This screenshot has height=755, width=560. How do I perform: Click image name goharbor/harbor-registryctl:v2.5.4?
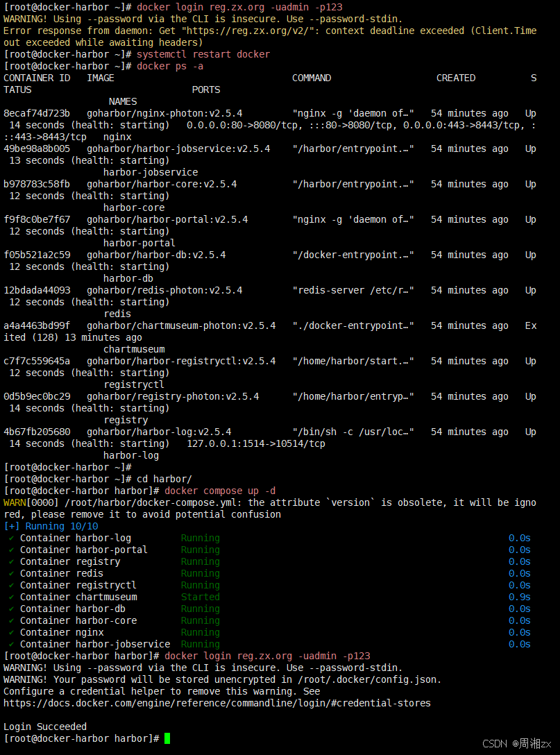pos(182,361)
